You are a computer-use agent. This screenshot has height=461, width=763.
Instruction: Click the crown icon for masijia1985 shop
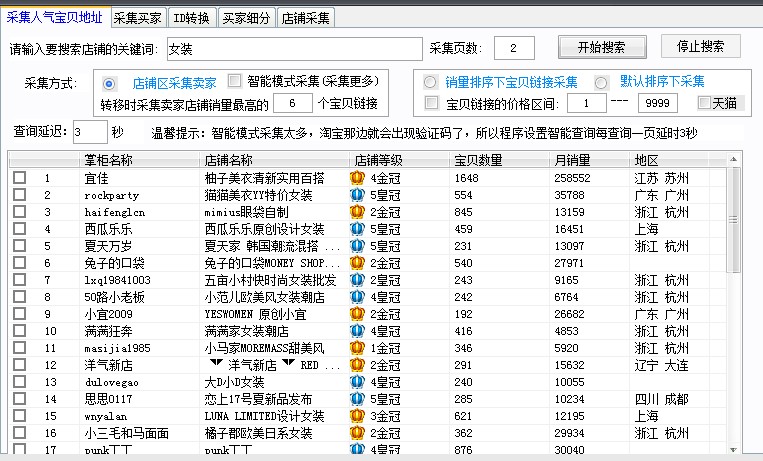(358, 348)
